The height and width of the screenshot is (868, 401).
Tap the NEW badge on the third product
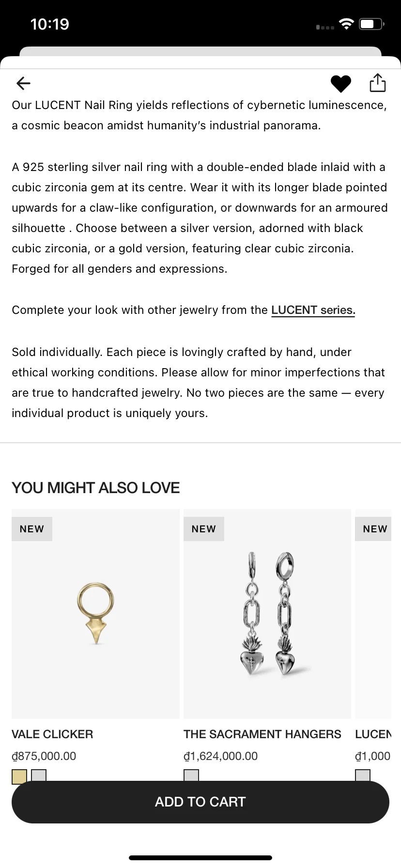[375, 529]
